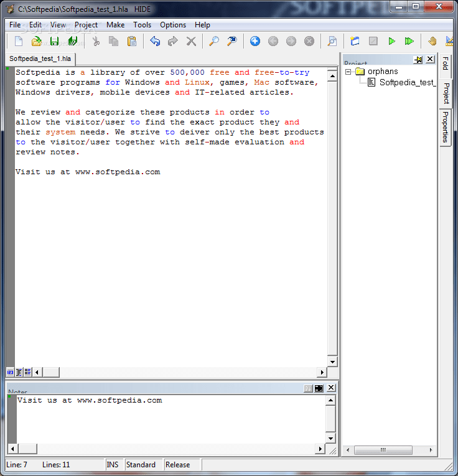Click the editor vertical scrollbar down arrow
This screenshot has width=458, height=476.
332,362
